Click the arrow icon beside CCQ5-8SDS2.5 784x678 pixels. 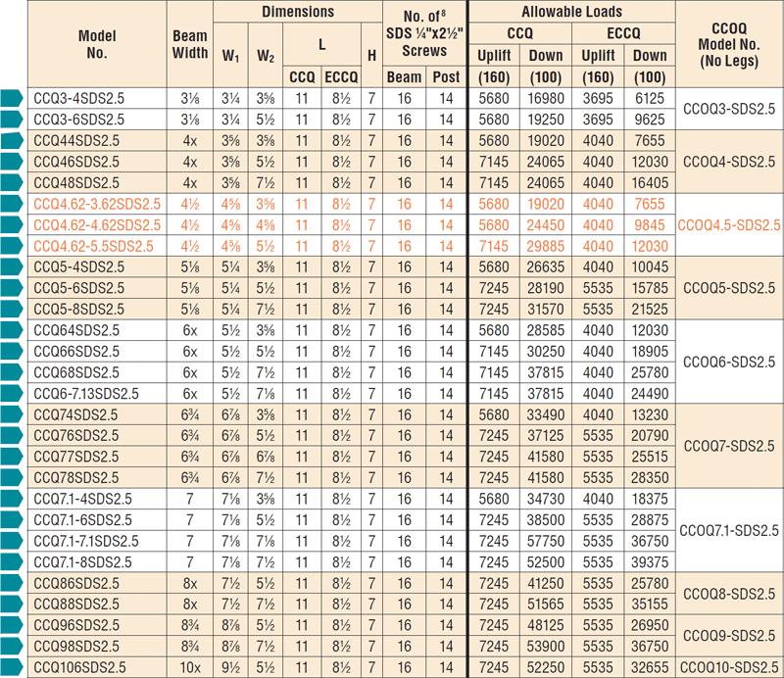[x=10, y=309]
